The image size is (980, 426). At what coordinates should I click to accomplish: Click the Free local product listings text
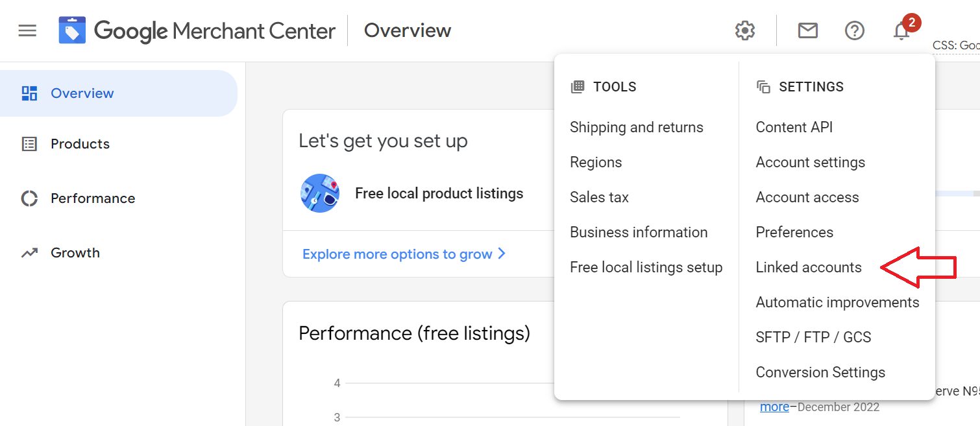tap(439, 193)
